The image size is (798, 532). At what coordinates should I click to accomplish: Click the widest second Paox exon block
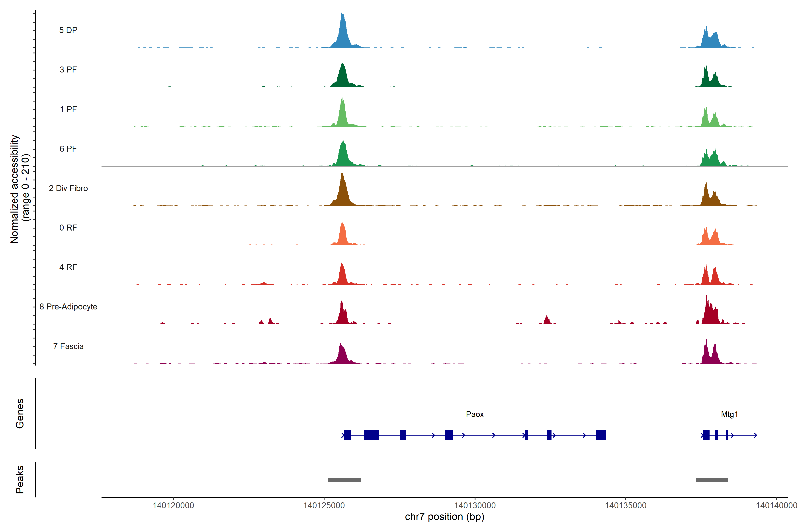pyautogui.click(x=371, y=435)
